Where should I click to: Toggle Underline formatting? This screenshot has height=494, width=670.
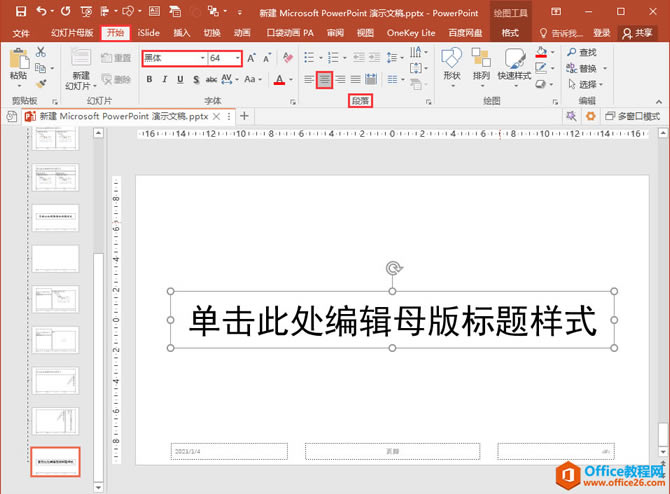click(180, 79)
